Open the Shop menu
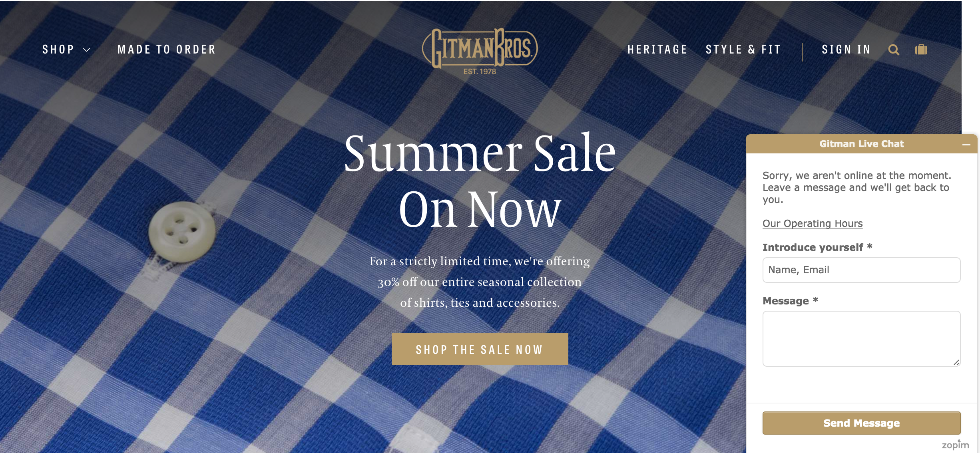The height and width of the screenshot is (453, 980). [58, 50]
